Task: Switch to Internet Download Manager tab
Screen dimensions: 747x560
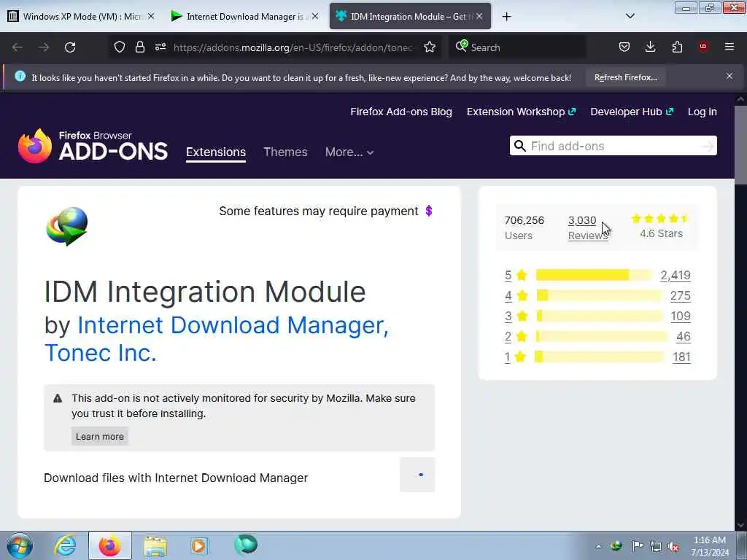Action: click(x=245, y=17)
